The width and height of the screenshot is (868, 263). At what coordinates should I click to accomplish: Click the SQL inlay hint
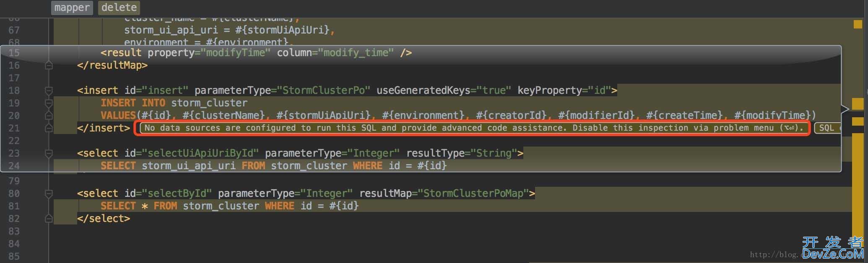click(827, 128)
